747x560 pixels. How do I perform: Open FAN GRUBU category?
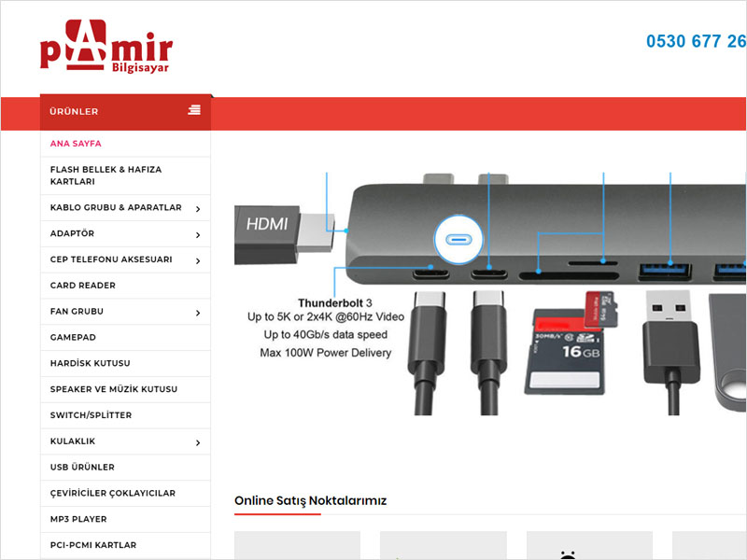[77, 312]
